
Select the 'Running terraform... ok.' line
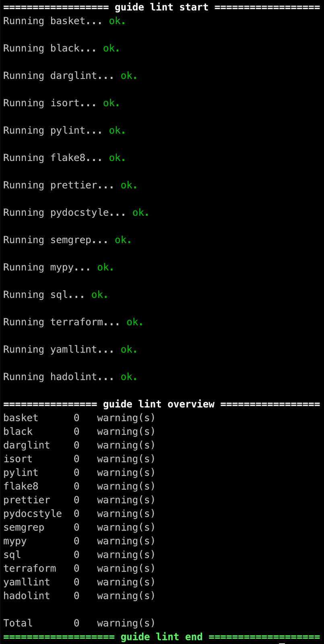click(x=73, y=322)
